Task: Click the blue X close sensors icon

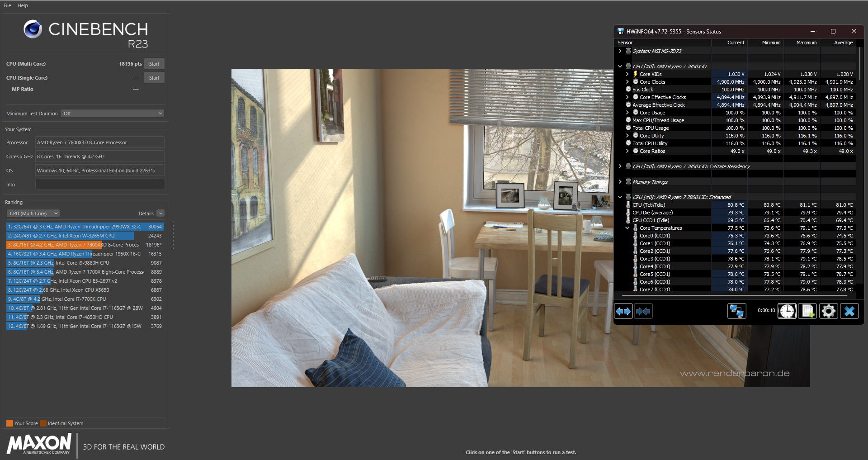Action: (849, 311)
